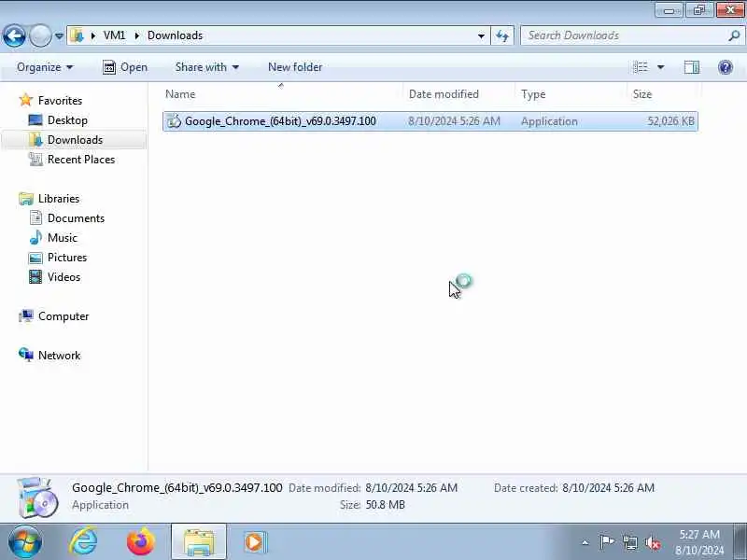Create a New folder
Viewport: 747px width, 560px height.
[x=295, y=67]
